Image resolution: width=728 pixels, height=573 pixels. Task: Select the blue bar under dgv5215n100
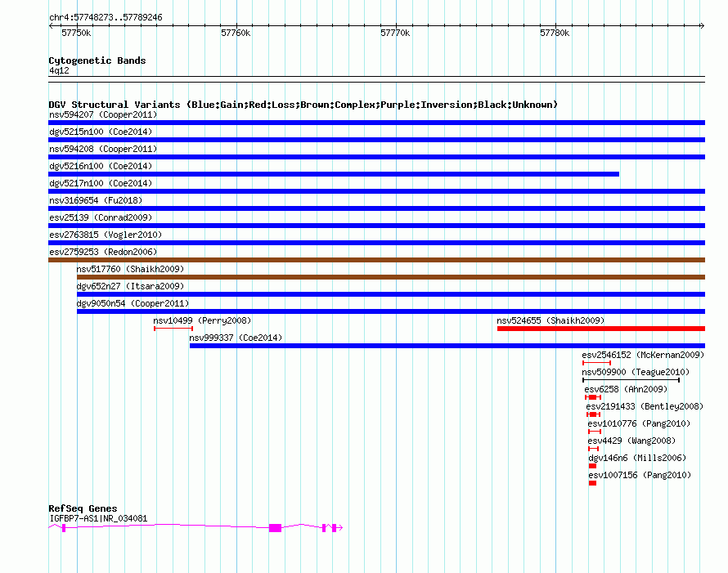[x=376, y=140]
